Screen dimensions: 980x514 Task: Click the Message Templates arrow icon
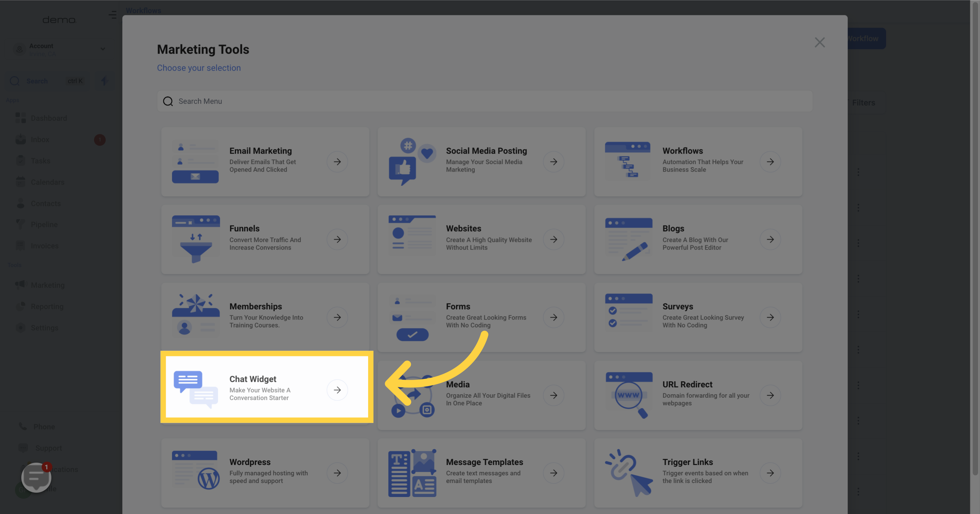[x=554, y=473]
